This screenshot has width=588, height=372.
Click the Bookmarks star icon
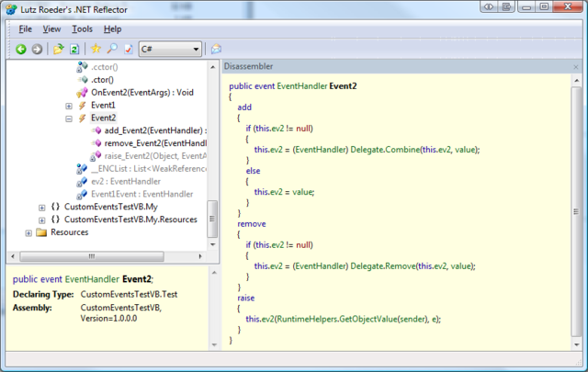(x=96, y=49)
